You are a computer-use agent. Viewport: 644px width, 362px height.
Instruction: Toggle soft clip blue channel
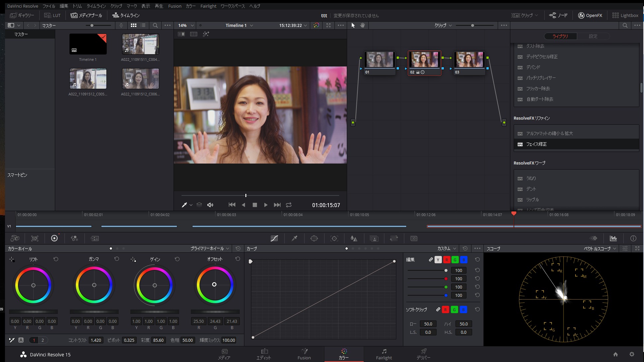click(x=463, y=309)
